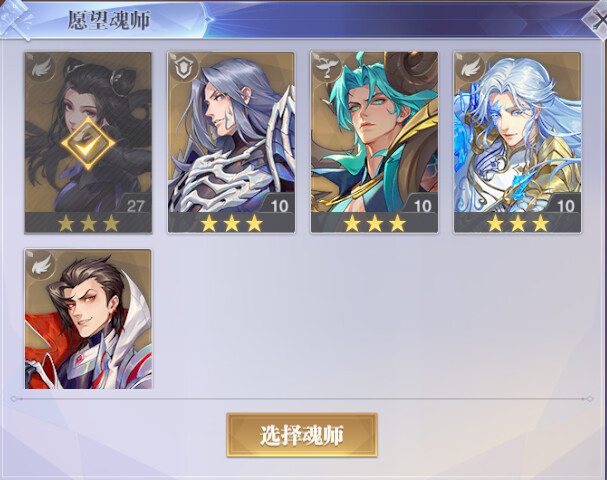
Task: Click three-star row under teal-haired card
Action: tap(374, 223)
